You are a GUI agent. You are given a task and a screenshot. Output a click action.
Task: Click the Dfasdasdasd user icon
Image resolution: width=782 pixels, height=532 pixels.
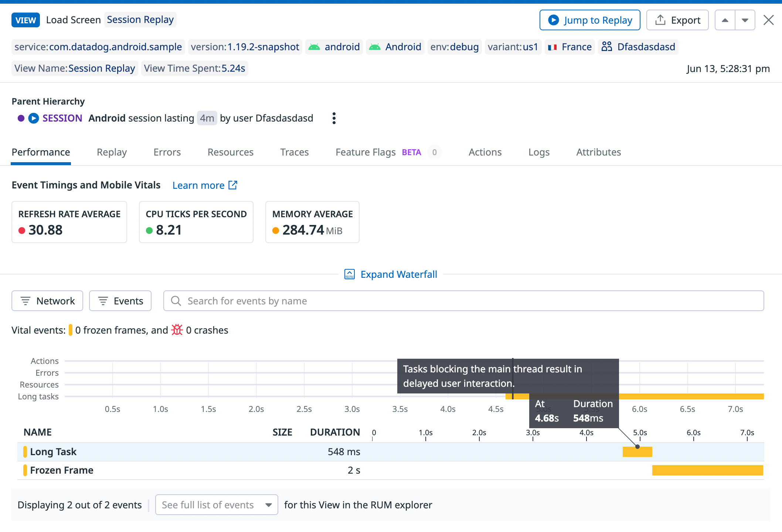606,47
